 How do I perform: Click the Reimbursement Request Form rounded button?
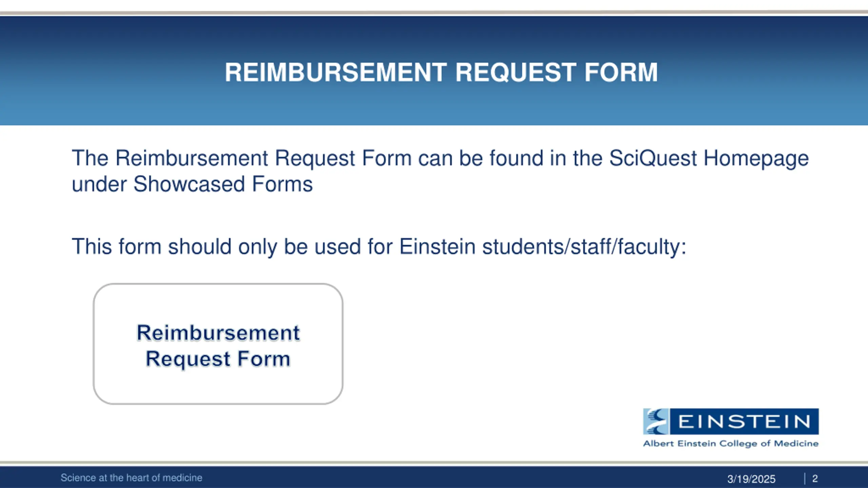[x=218, y=344]
